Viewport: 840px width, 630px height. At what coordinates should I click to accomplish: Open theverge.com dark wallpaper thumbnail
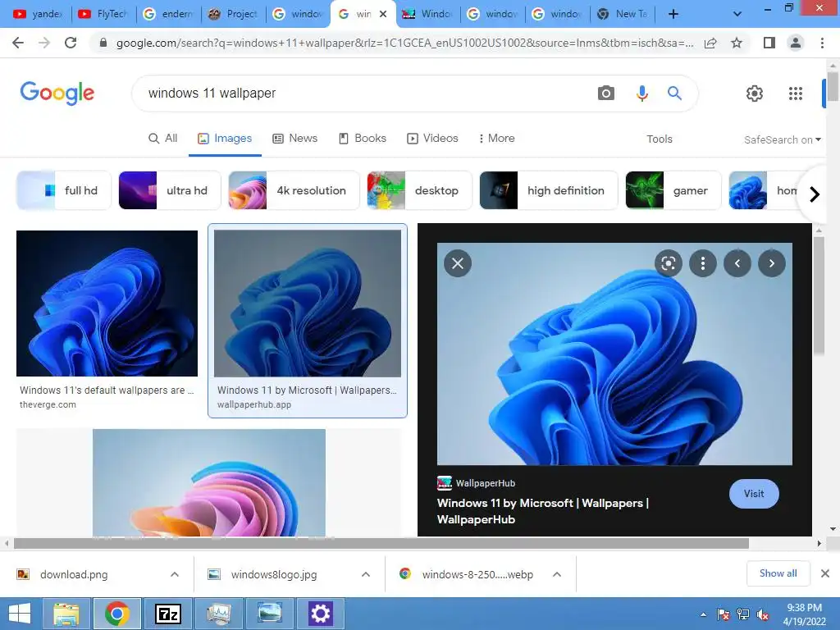(107, 304)
